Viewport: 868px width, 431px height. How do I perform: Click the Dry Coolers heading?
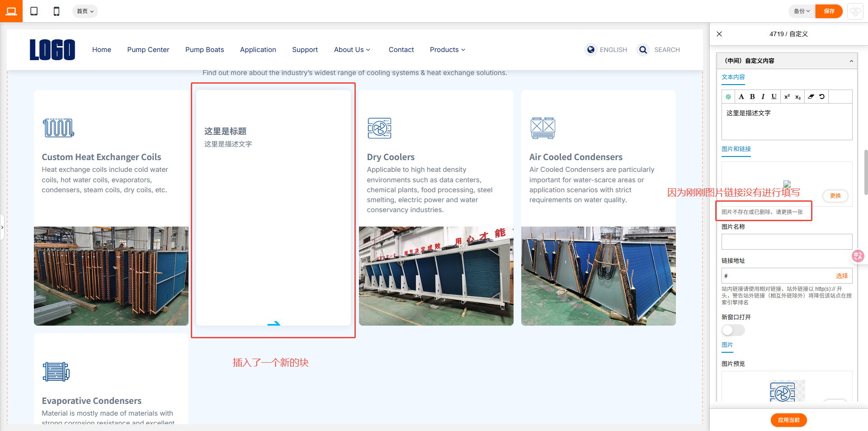tap(391, 157)
